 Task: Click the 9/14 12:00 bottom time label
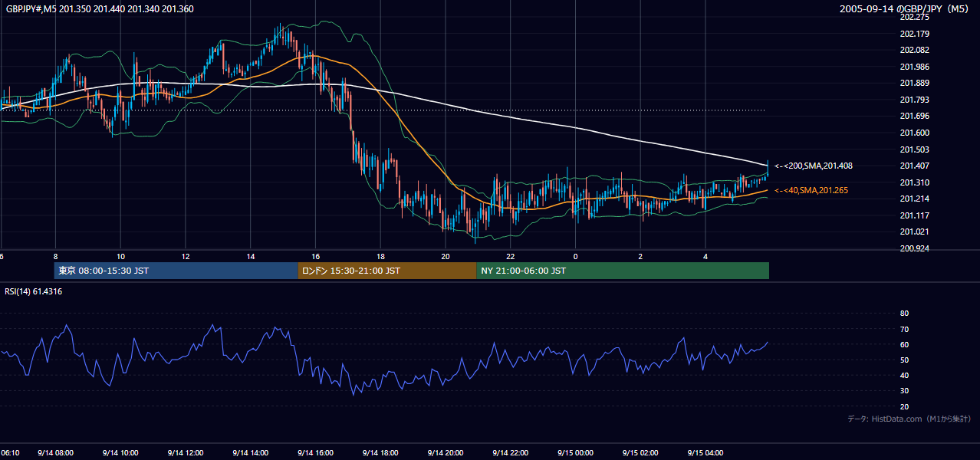[186, 453]
